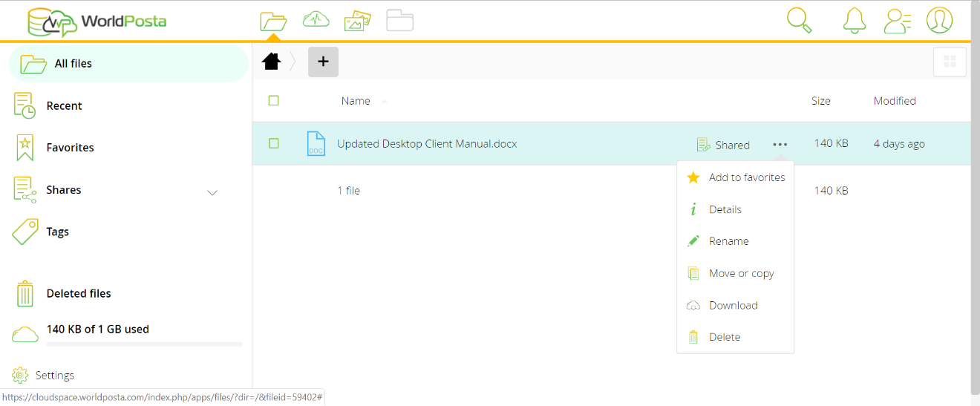Viewport: 980px width, 406px height.
Task: Select All files in the sidebar
Action: (128, 64)
